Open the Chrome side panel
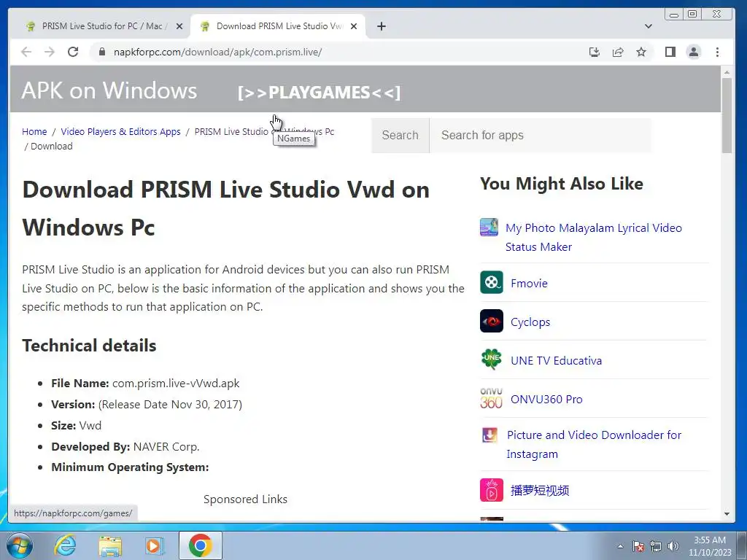The height and width of the screenshot is (560, 747). [x=670, y=52]
